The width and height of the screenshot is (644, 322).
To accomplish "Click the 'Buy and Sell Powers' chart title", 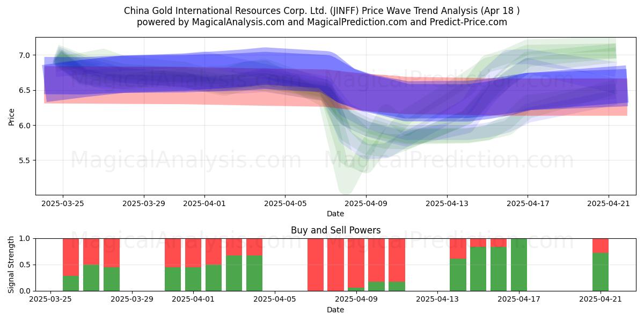I will click(x=335, y=230).
